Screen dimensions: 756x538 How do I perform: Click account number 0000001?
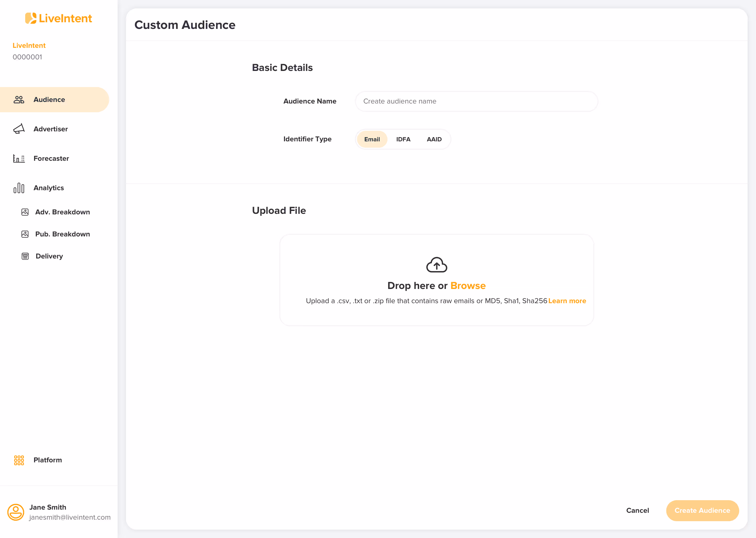tap(28, 57)
